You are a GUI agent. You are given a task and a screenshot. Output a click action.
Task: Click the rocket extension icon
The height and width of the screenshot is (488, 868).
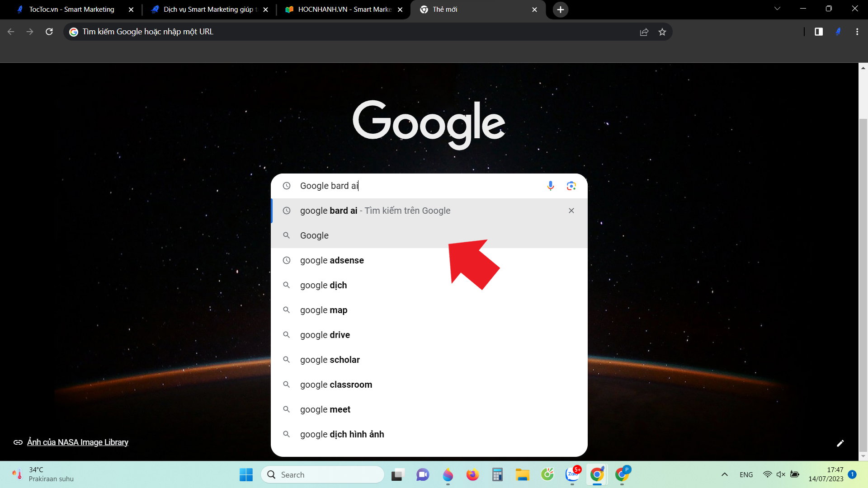[x=838, y=32]
